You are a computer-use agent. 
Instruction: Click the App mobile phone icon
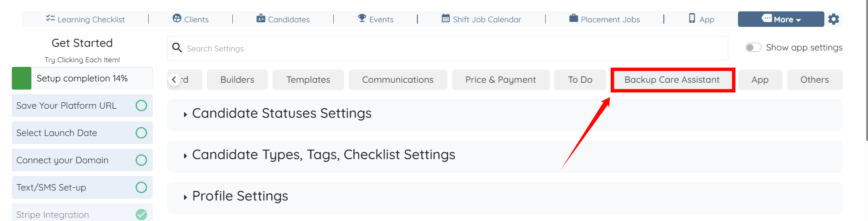pos(692,19)
